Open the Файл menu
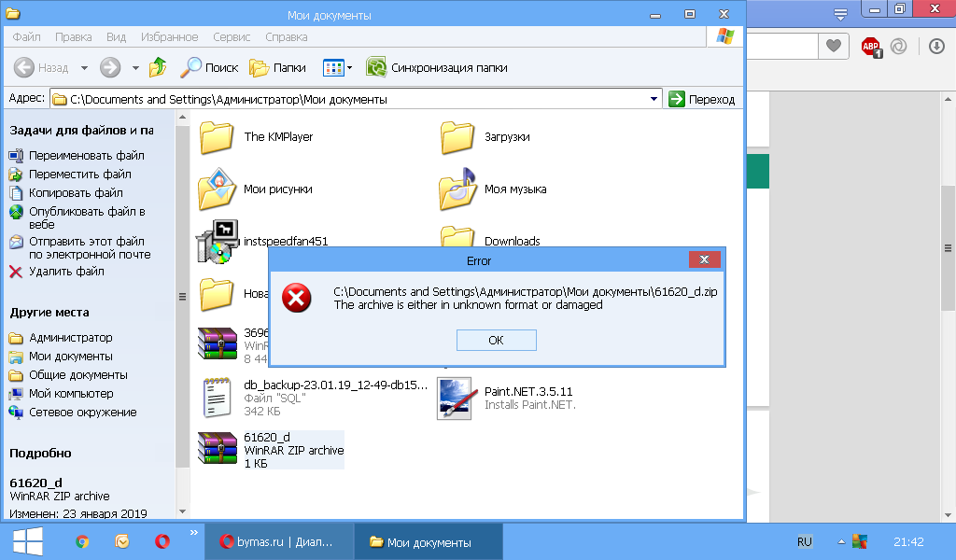Screen dimensions: 956x560 [x=26, y=37]
